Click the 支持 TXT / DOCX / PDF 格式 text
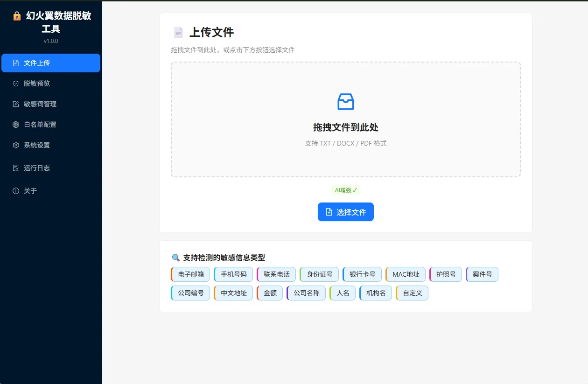This screenshot has width=588, height=384. (x=346, y=143)
